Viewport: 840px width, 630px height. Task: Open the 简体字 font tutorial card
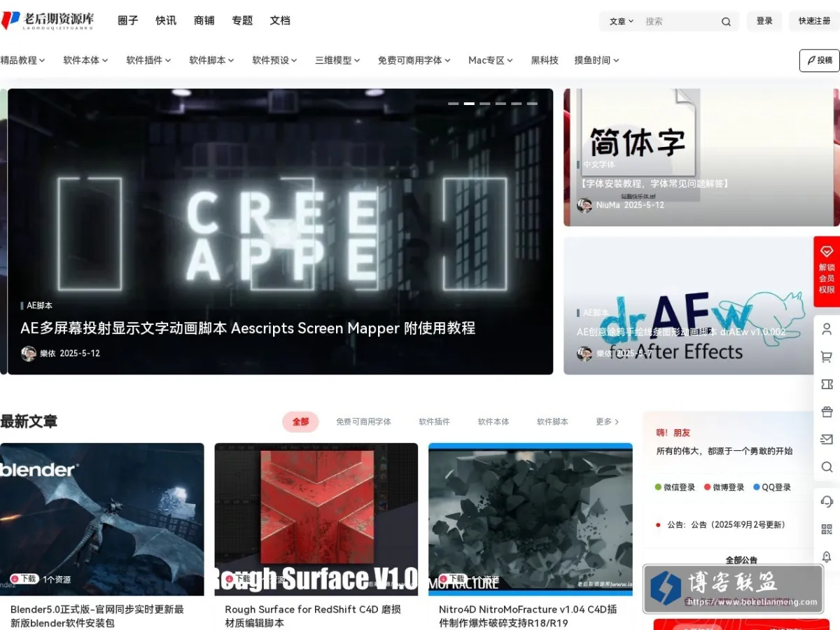tap(701, 157)
